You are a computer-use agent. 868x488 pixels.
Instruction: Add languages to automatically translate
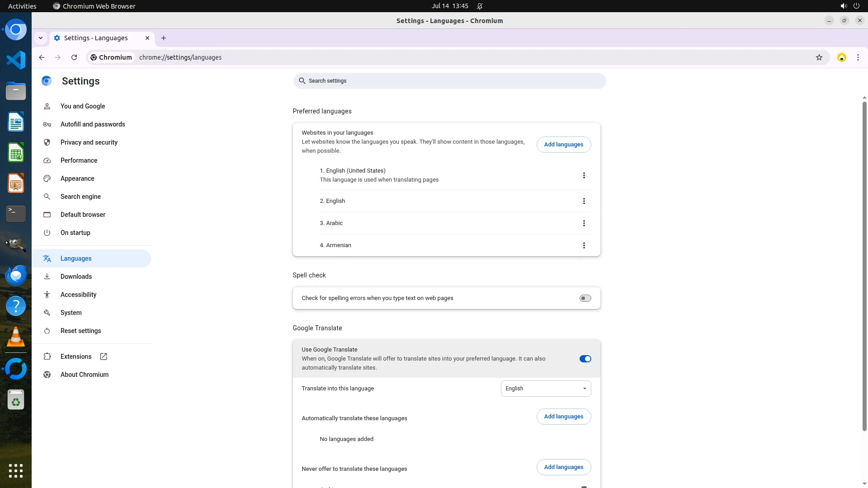[563, 417]
